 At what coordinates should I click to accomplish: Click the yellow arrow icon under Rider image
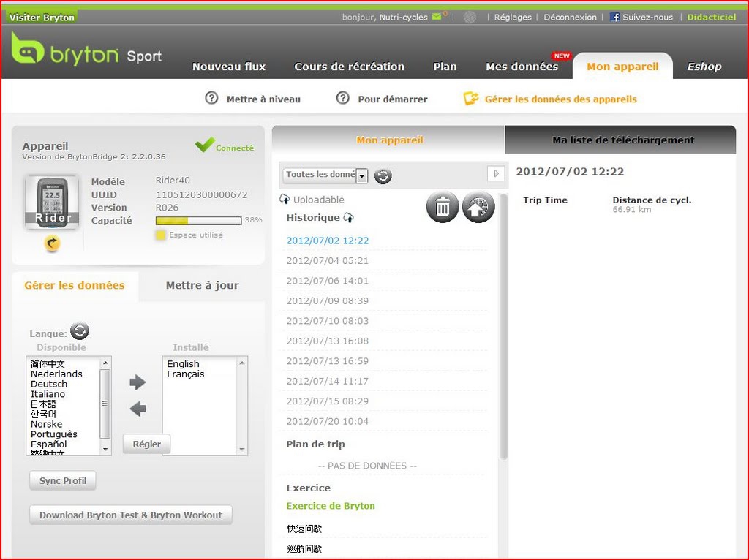tap(52, 243)
